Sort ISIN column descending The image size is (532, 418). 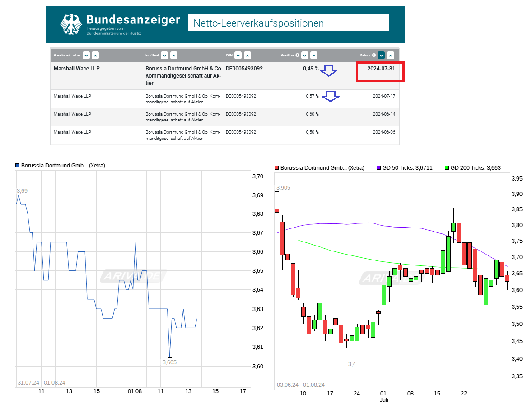(x=238, y=55)
